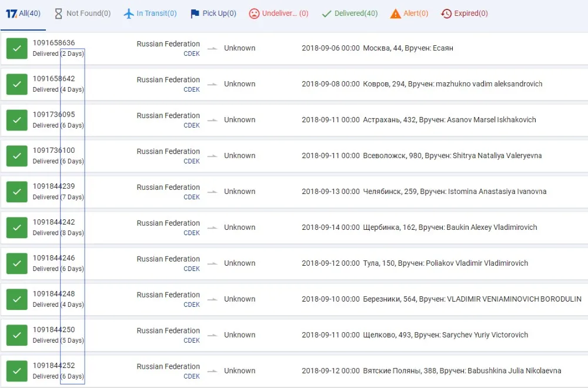This screenshot has height=388, width=588.
Task: Click green check icon for 1091736095
Action: tap(17, 120)
